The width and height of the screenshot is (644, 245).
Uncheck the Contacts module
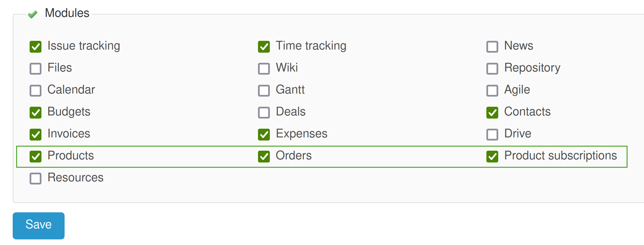point(492,113)
